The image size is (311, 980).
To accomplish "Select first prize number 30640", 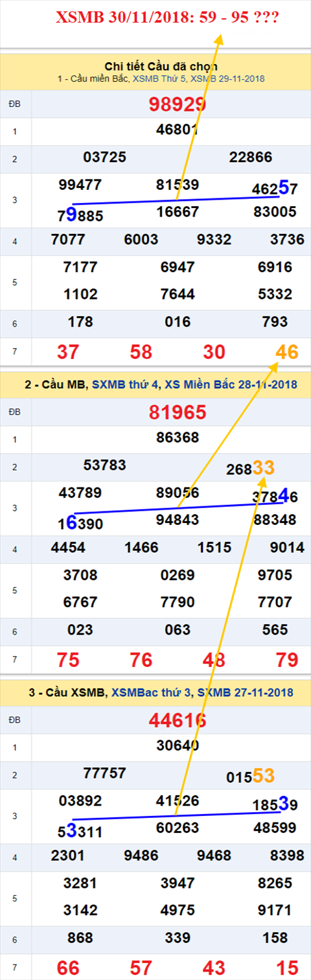I will click(x=177, y=745).
